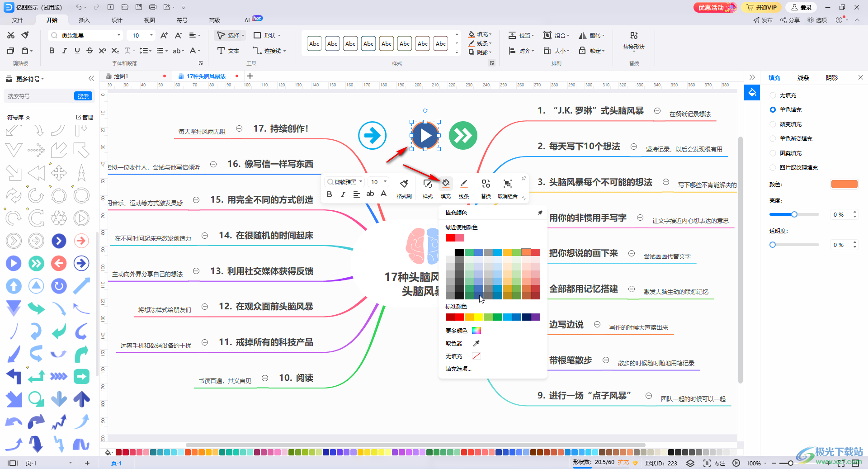Open the Fill dropdown in ribbon
Screen dimensions: 868x469
(480, 34)
